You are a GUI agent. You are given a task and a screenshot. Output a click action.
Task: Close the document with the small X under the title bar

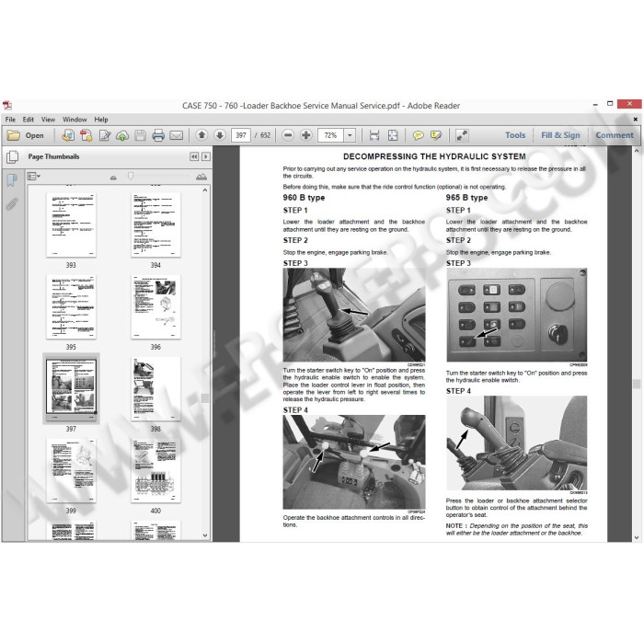click(636, 119)
